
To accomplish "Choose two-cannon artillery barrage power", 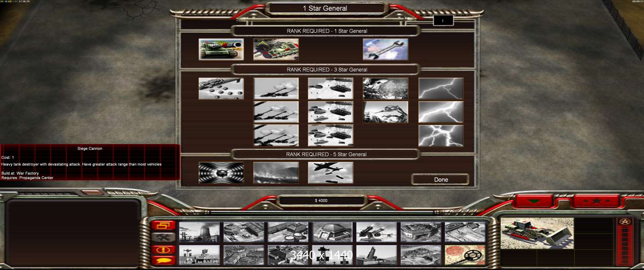I will [276, 112].
